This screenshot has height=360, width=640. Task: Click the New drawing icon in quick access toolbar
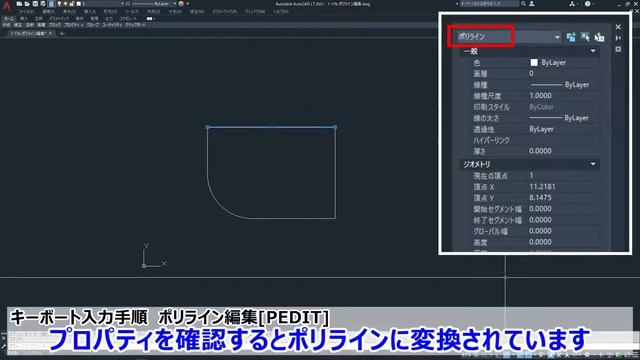[19, 4]
